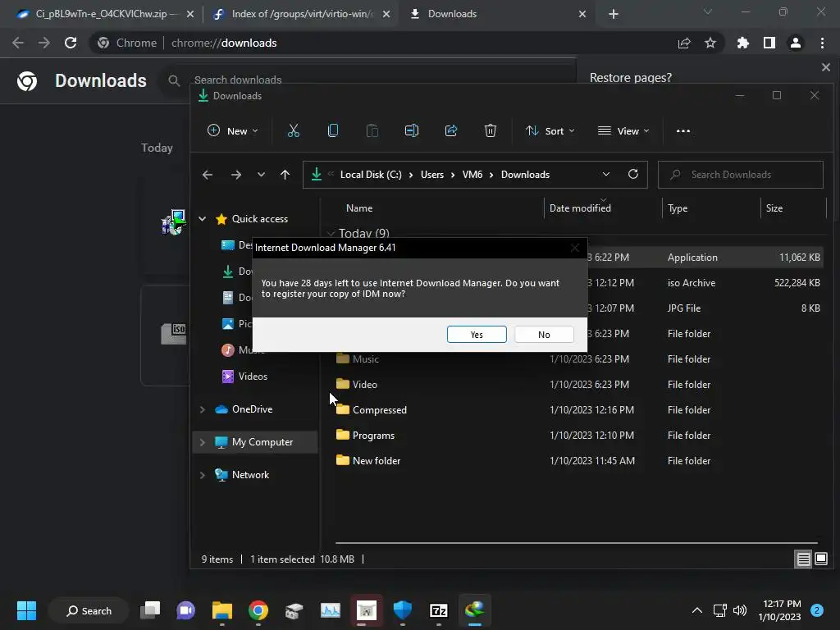Switch to details view layout icon

point(804,559)
